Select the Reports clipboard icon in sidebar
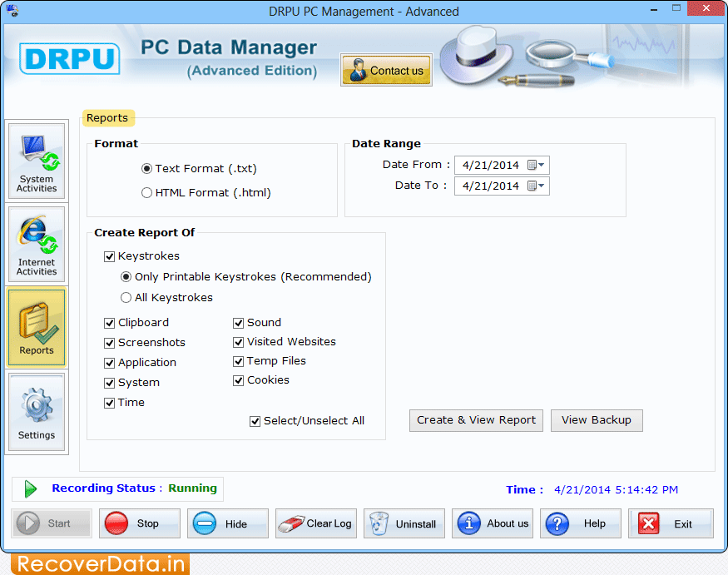This screenshot has width=728, height=575. 38,323
